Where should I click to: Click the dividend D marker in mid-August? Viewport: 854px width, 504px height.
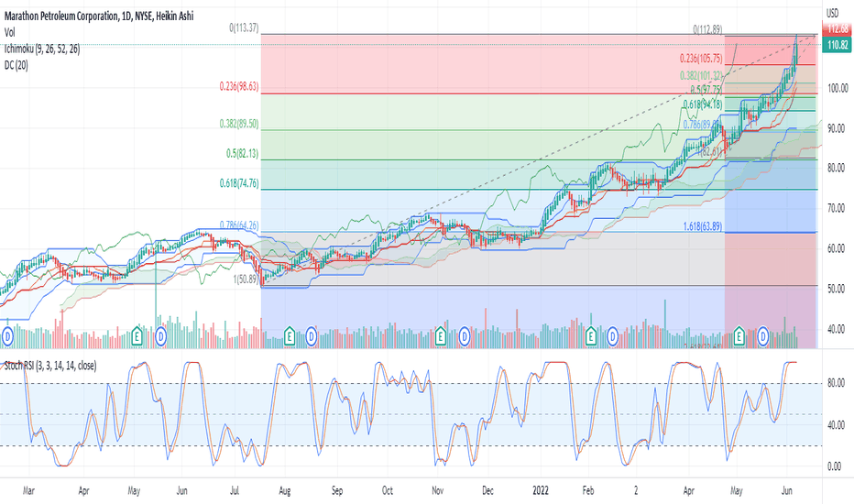pyautogui.click(x=311, y=336)
